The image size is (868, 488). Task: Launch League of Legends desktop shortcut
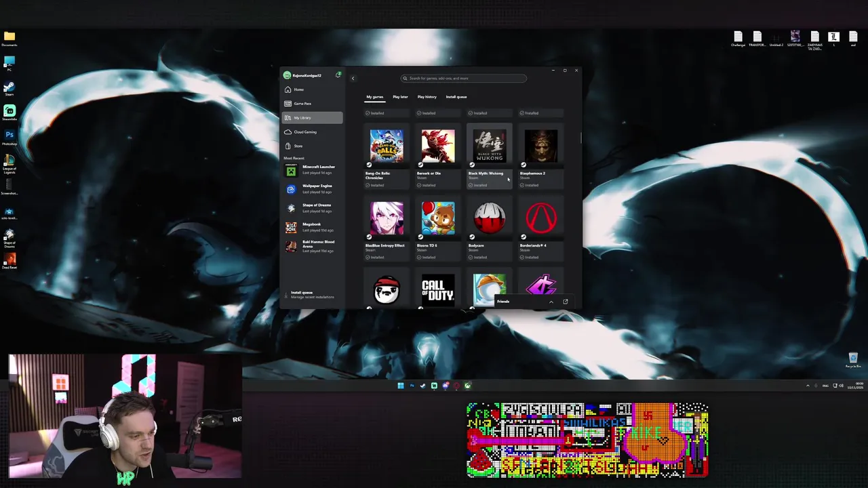pos(9,164)
